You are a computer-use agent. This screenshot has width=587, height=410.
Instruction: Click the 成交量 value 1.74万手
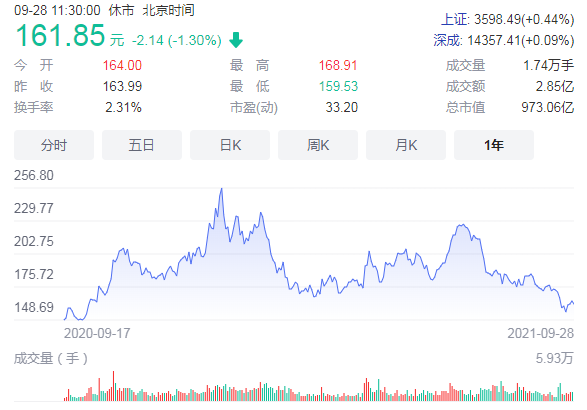coord(548,65)
